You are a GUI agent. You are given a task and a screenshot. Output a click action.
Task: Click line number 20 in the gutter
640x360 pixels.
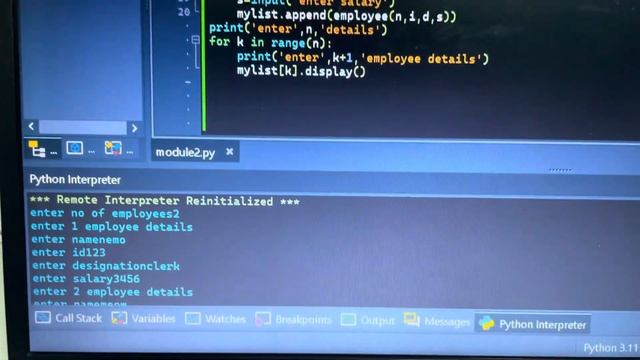[184, 12]
